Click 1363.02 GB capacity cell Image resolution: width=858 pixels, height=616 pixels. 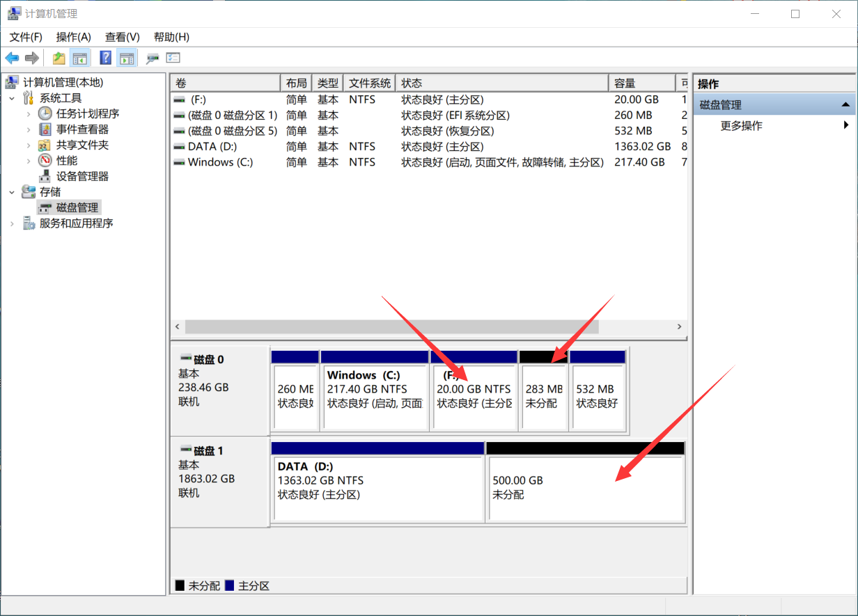click(x=642, y=146)
